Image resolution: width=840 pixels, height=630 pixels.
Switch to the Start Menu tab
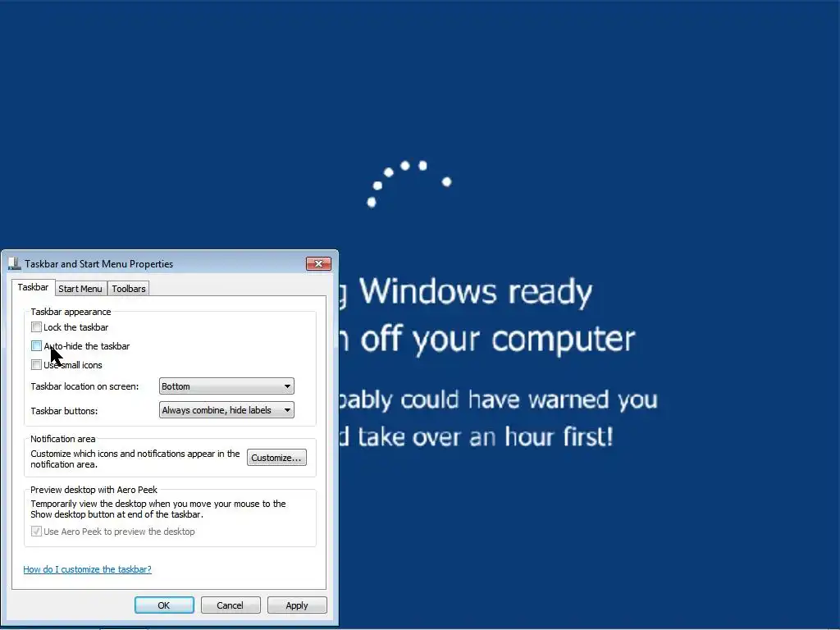click(80, 289)
